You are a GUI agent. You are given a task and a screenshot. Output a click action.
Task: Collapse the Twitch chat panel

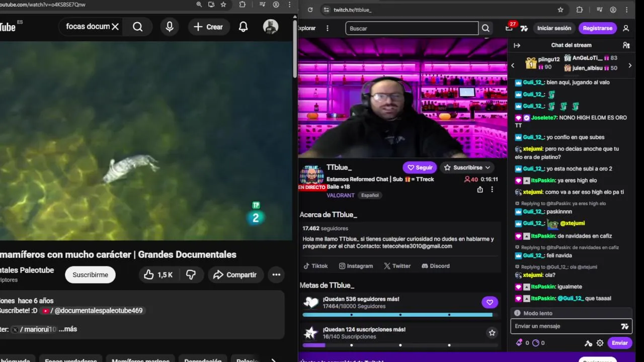[x=517, y=45]
